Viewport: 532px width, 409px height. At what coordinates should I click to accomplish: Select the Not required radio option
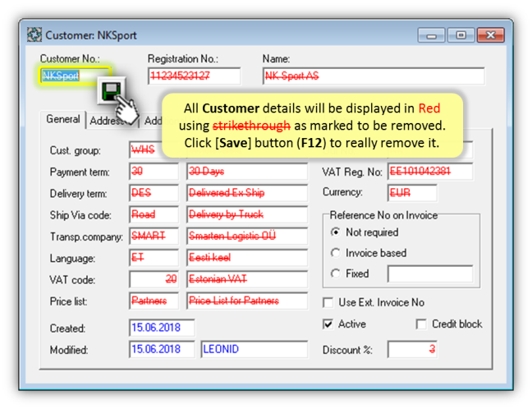[x=335, y=232]
